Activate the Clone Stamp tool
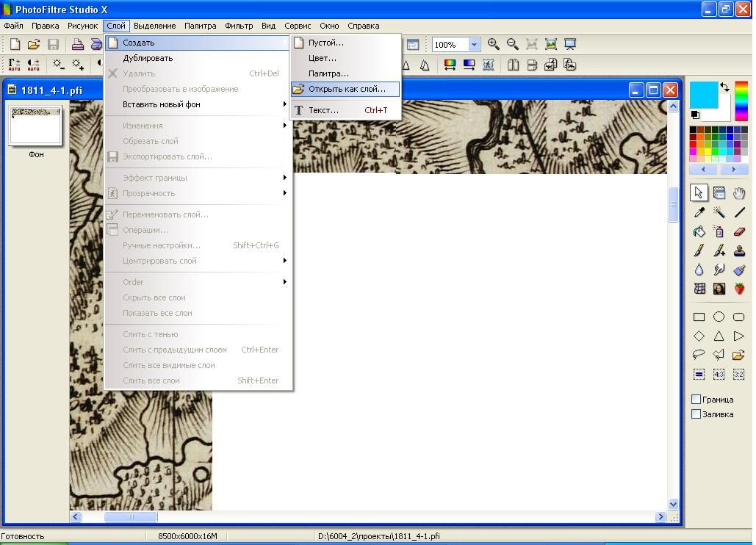756x545 pixels. pyautogui.click(x=739, y=251)
